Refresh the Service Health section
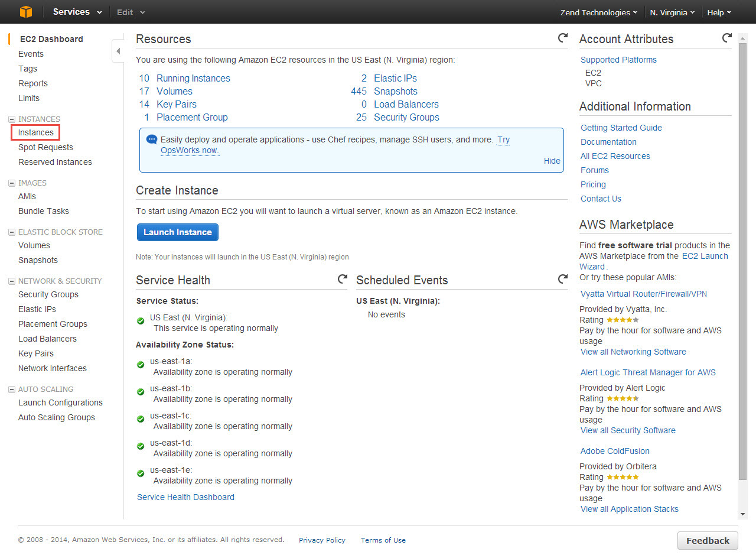Screen dimensions: 756x555 [x=342, y=279]
